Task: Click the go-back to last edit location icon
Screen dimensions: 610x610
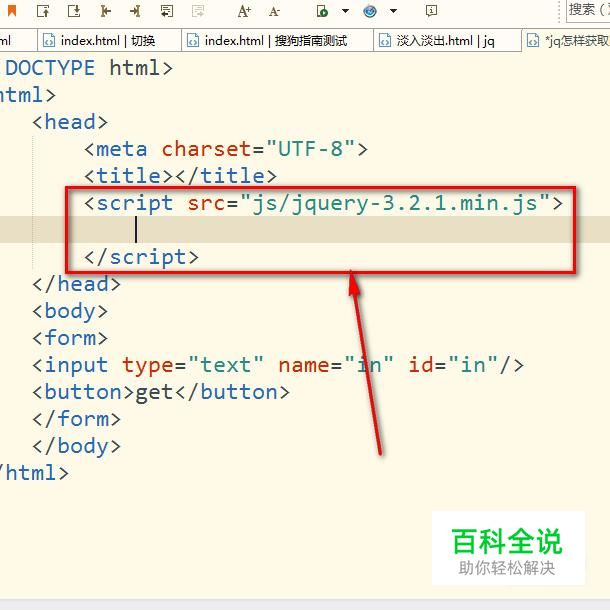Action: point(167,11)
